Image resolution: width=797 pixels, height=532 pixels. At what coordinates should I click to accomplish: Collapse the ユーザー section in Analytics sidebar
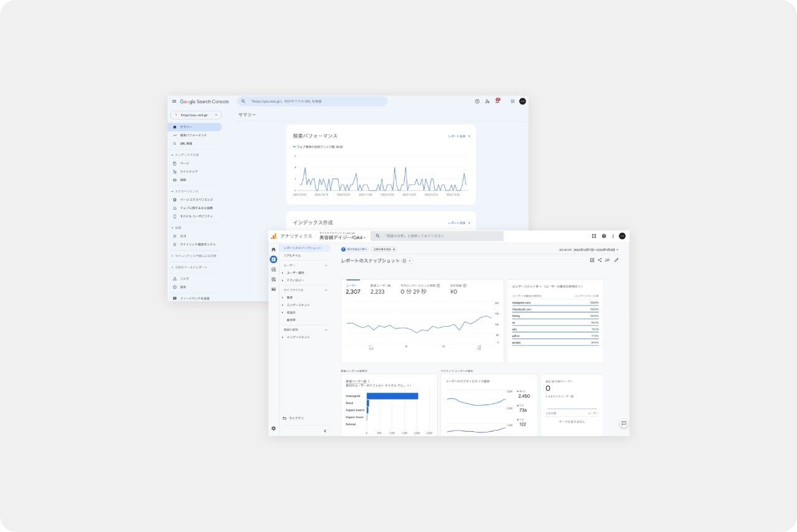tap(326, 266)
